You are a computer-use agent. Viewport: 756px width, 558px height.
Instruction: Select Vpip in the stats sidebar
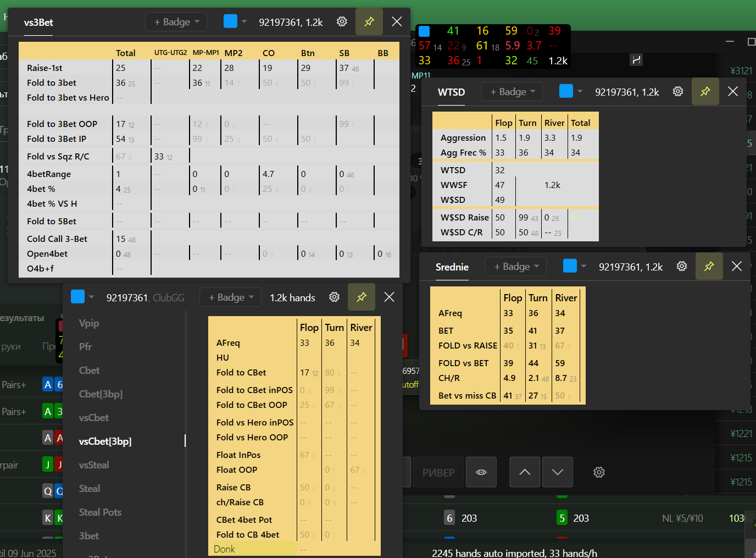(89, 323)
